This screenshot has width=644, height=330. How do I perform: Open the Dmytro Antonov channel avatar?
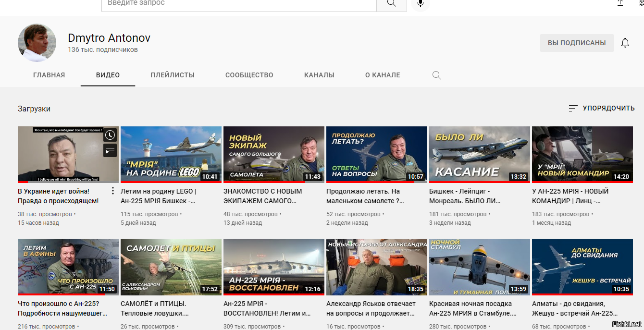click(x=37, y=42)
